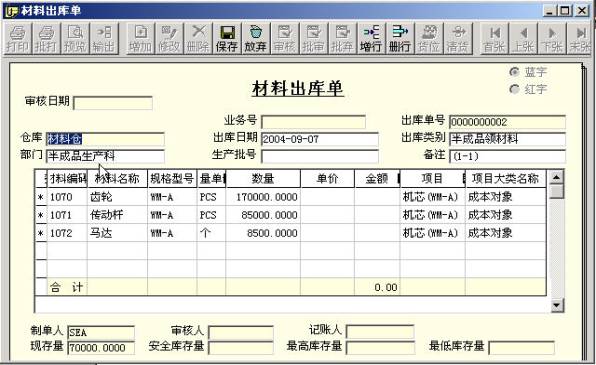Screen dimensions: 596x365
Task: Click the 批审 batch audit icon
Action: pyautogui.click(x=313, y=38)
